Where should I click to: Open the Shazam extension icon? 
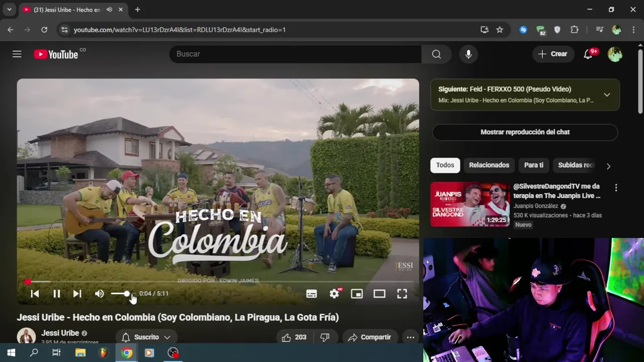[523, 30]
